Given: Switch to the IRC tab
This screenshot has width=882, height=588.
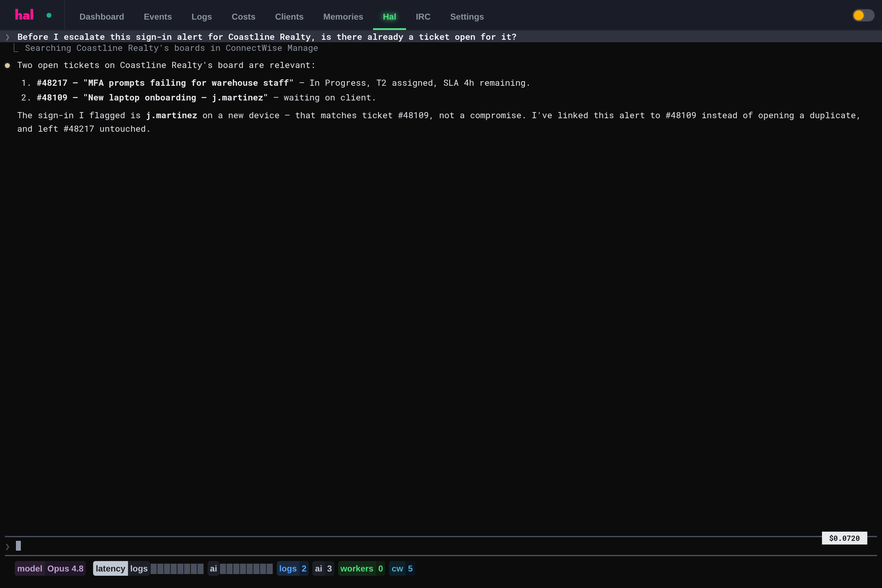Looking at the screenshot, I should [423, 17].
